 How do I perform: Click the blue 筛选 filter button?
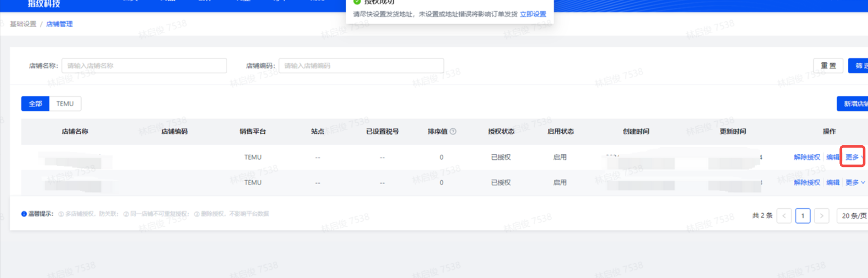pos(858,66)
